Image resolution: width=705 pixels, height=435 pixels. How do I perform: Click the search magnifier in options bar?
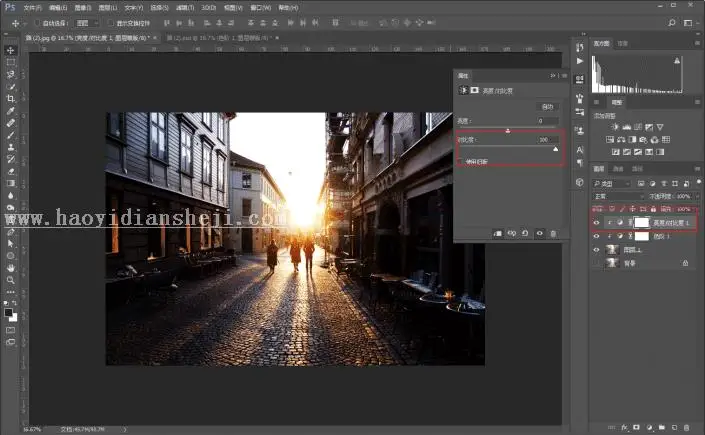[x=672, y=22]
